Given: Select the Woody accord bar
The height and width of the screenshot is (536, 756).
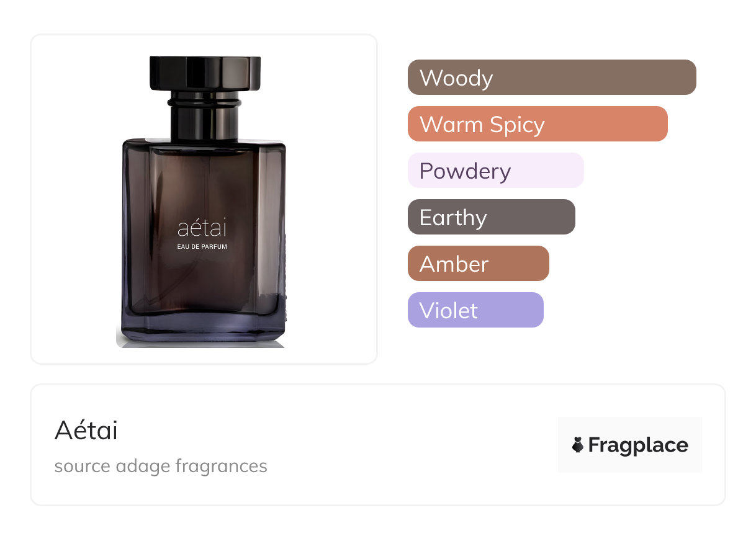Looking at the screenshot, I should 552,78.
